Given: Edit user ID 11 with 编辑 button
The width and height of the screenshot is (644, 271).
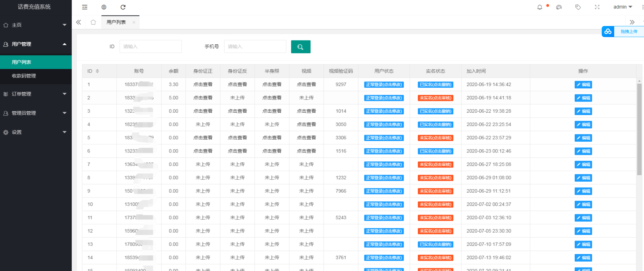Looking at the screenshot, I should [583, 218].
